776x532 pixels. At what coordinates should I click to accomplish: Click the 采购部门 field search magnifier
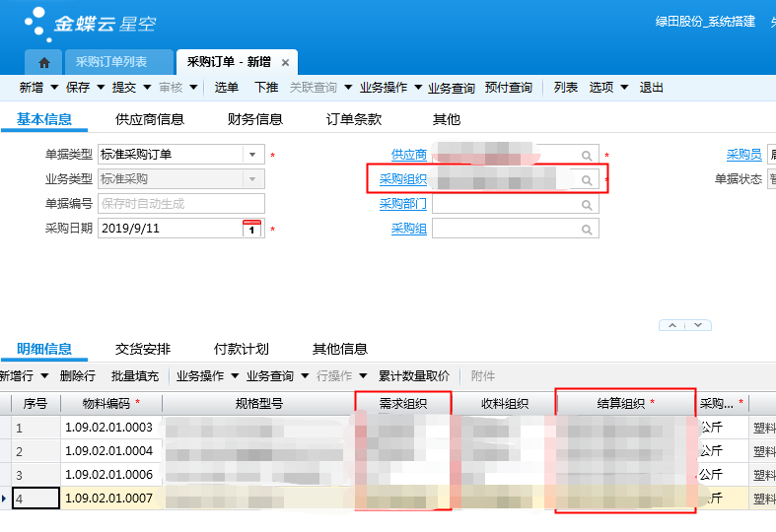[x=587, y=205]
